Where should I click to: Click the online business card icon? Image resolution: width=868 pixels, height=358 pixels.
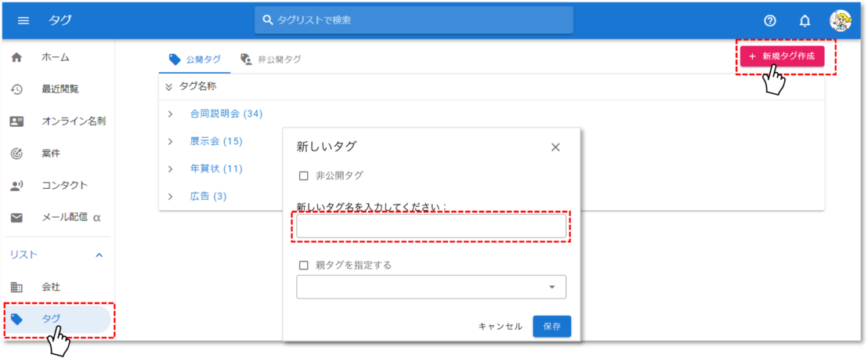(17, 121)
